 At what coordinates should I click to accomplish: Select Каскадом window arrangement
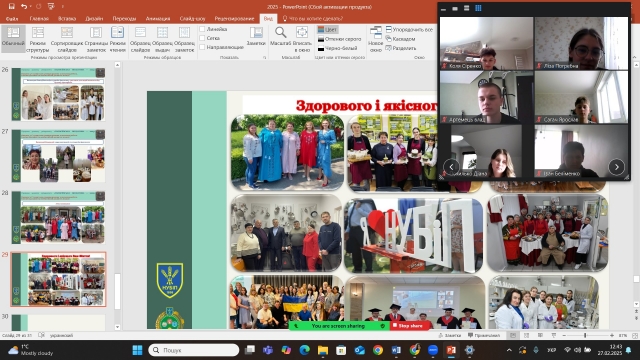coord(400,39)
